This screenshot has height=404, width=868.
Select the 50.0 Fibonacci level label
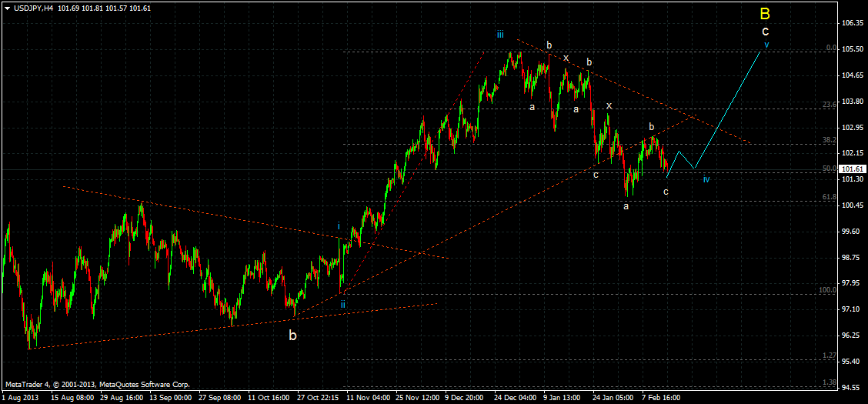[829, 169]
